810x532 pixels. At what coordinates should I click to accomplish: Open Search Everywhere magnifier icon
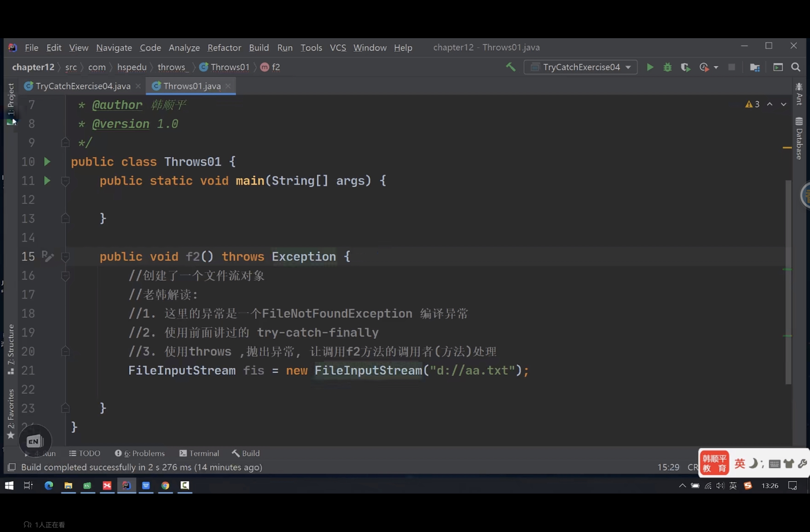point(796,67)
